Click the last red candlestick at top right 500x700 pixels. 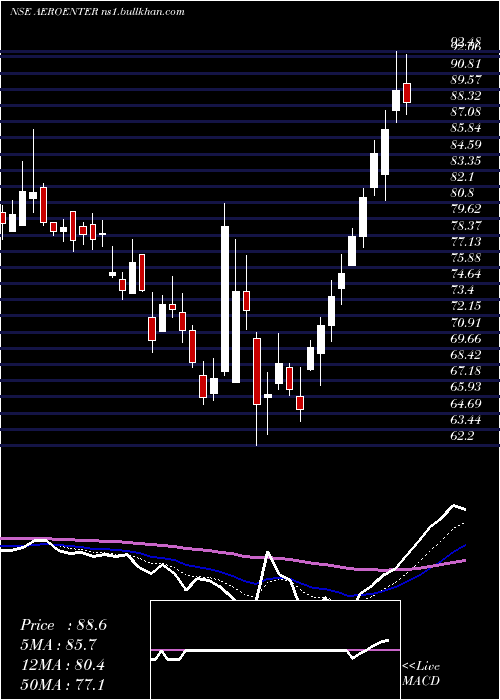407,93
